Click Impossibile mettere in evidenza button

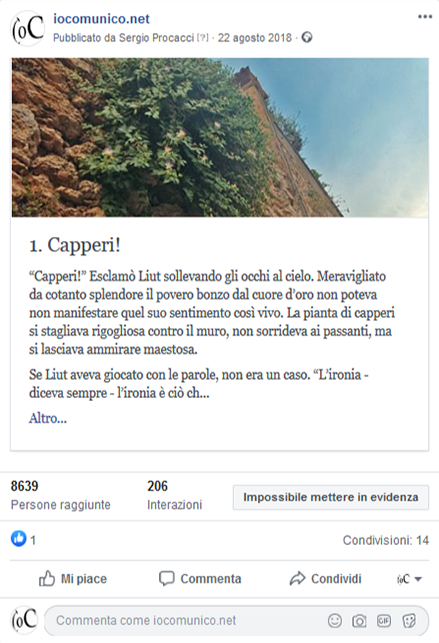click(331, 497)
